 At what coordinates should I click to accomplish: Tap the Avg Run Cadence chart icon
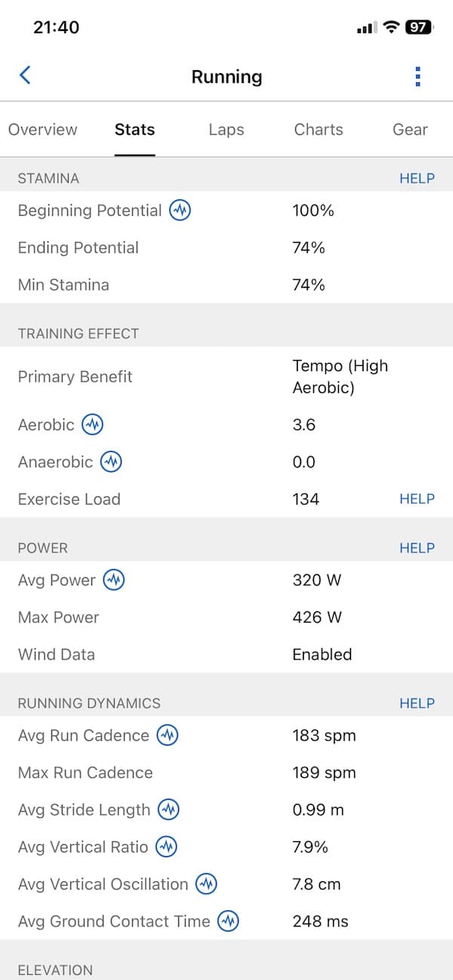point(168,736)
